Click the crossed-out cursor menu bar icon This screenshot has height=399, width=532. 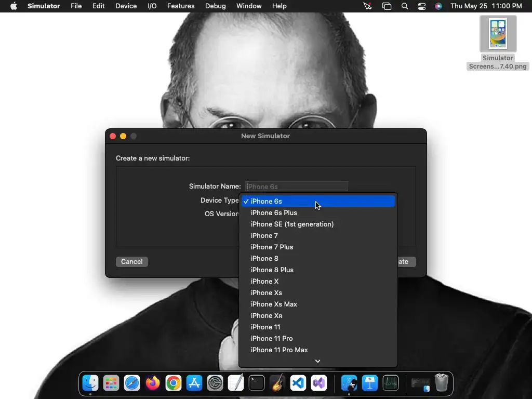click(x=367, y=6)
